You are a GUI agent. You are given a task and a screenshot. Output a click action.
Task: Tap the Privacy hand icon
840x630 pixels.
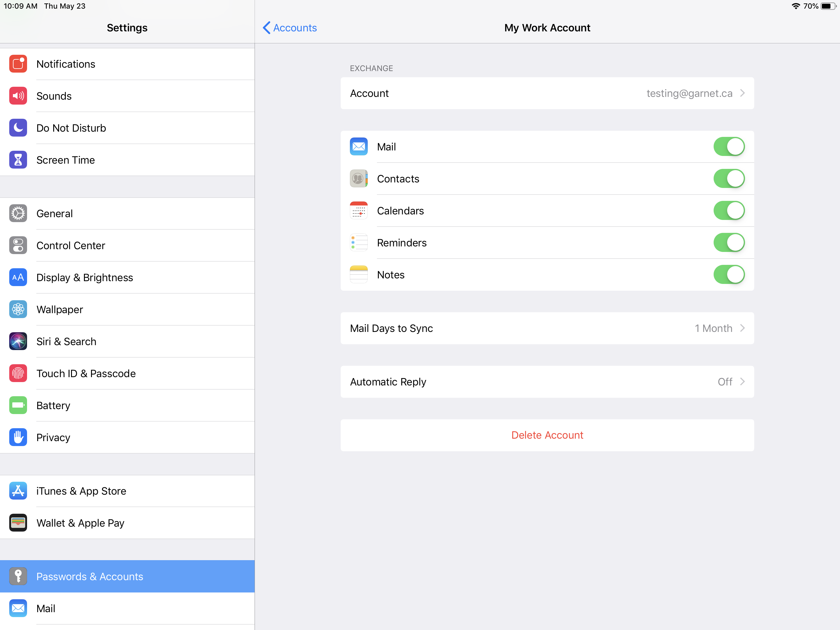click(x=18, y=437)
